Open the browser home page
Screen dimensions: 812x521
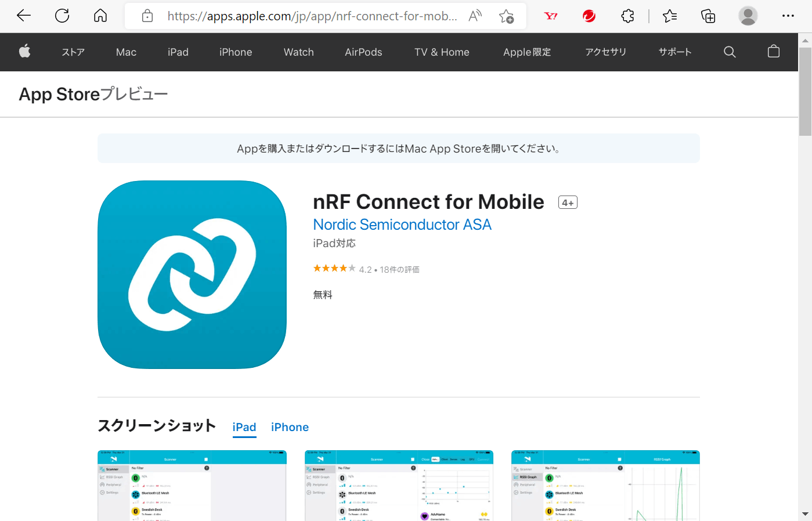[x=100, y=16]
